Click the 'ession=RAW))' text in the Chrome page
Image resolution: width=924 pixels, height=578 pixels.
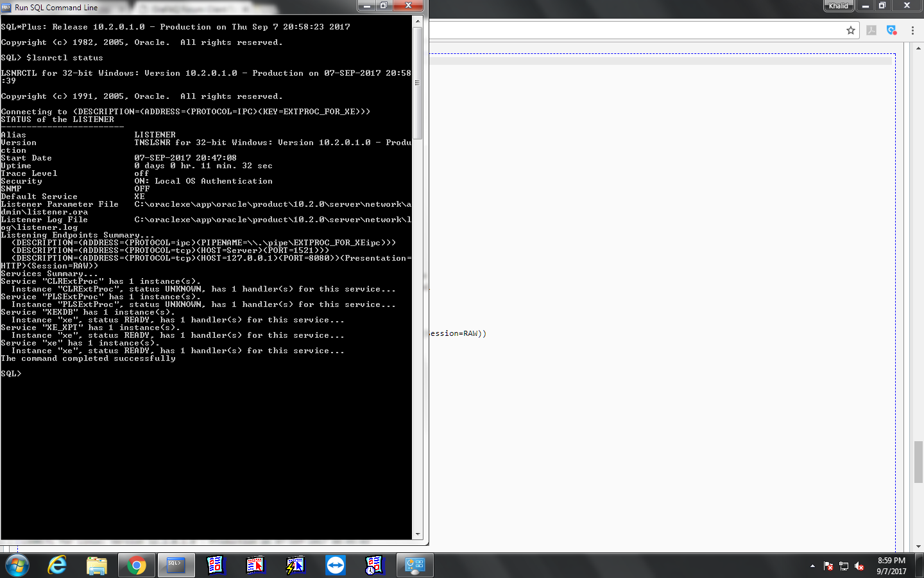coord(458,333)
